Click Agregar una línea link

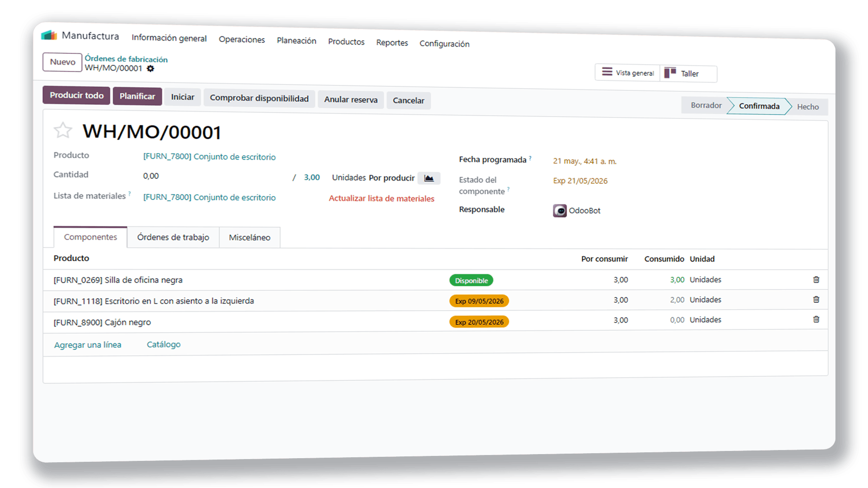click(88, 345)
